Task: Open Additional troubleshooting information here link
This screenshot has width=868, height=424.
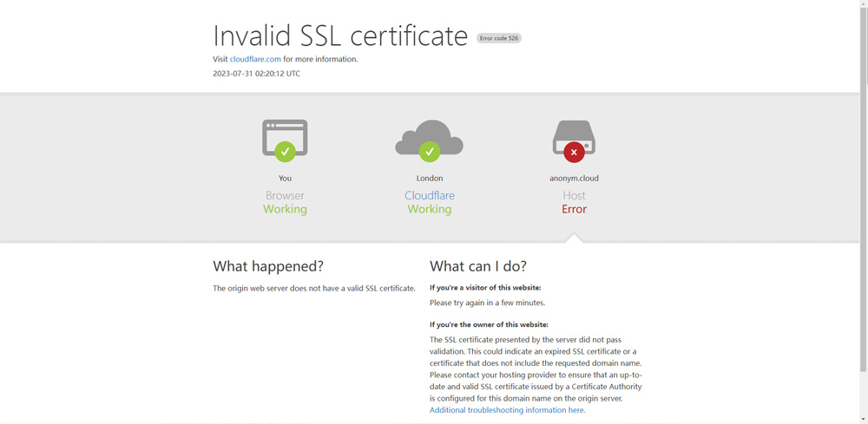Action: point(506,410)
